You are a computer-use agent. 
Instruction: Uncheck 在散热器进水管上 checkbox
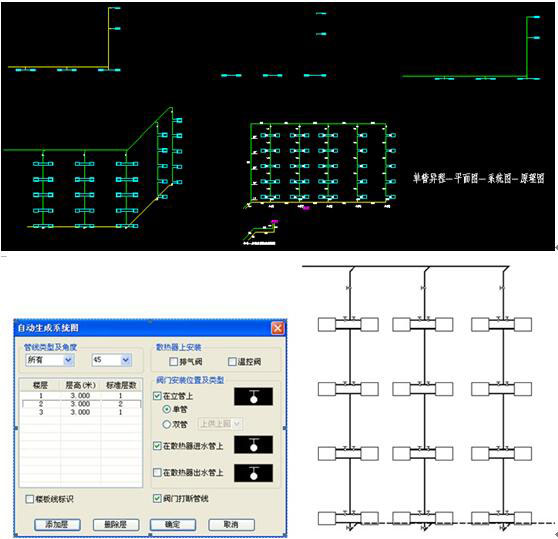tap(157, 445)
